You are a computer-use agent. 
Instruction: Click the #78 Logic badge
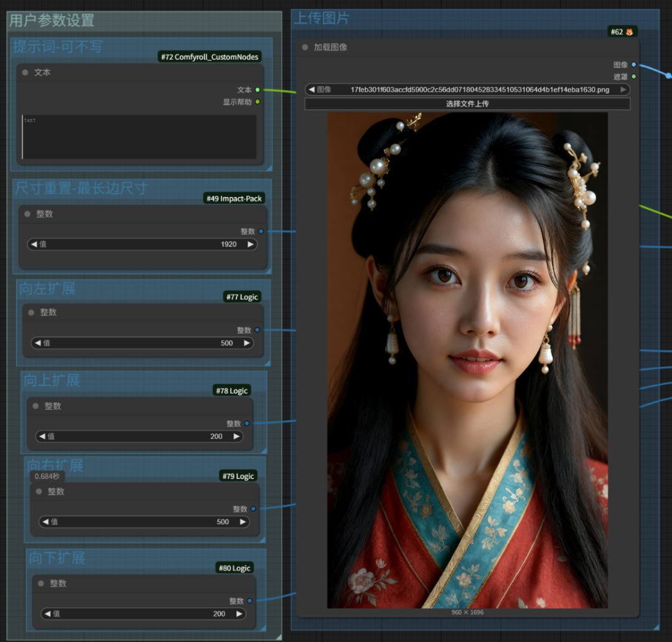232,390
